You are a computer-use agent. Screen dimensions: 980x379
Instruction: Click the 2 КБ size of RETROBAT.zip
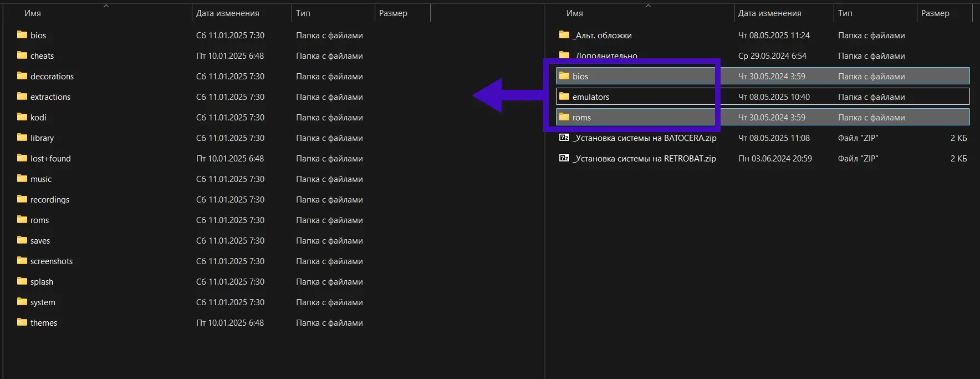(x=958, y=159)
